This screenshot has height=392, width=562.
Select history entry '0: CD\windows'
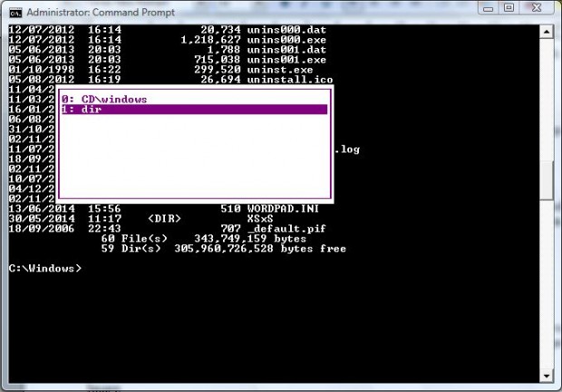click(x=194, y=100)
